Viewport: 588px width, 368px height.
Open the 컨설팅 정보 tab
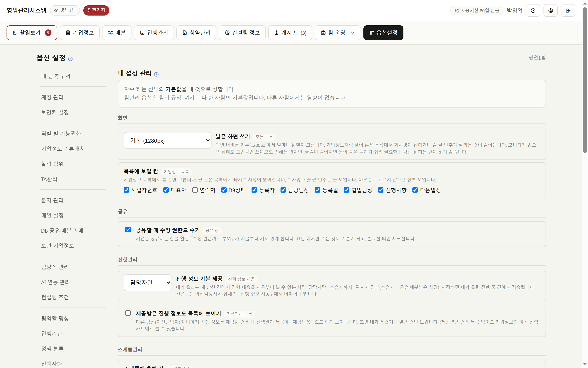[x=242, y=33]
